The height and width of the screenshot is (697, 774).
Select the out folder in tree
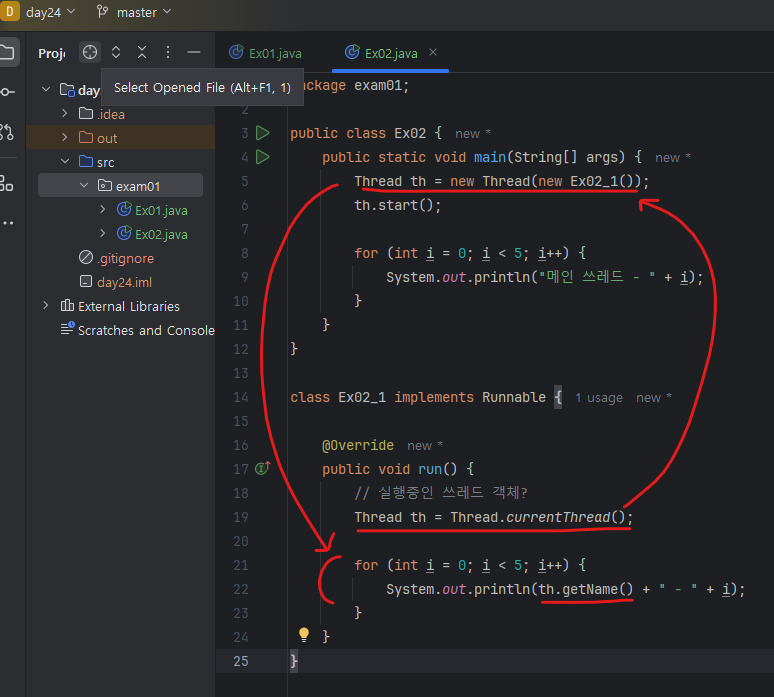coord(107,138)
